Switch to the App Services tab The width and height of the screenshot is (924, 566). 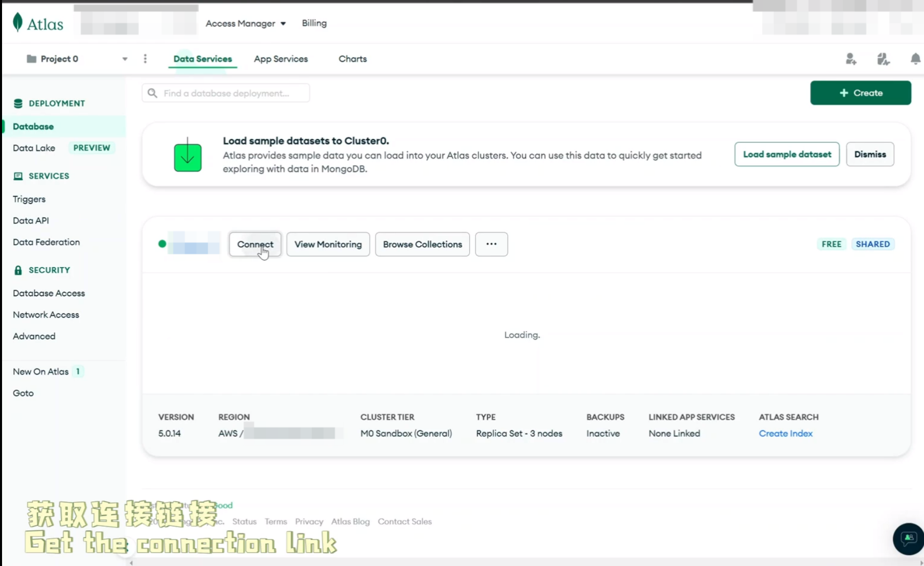281,59
